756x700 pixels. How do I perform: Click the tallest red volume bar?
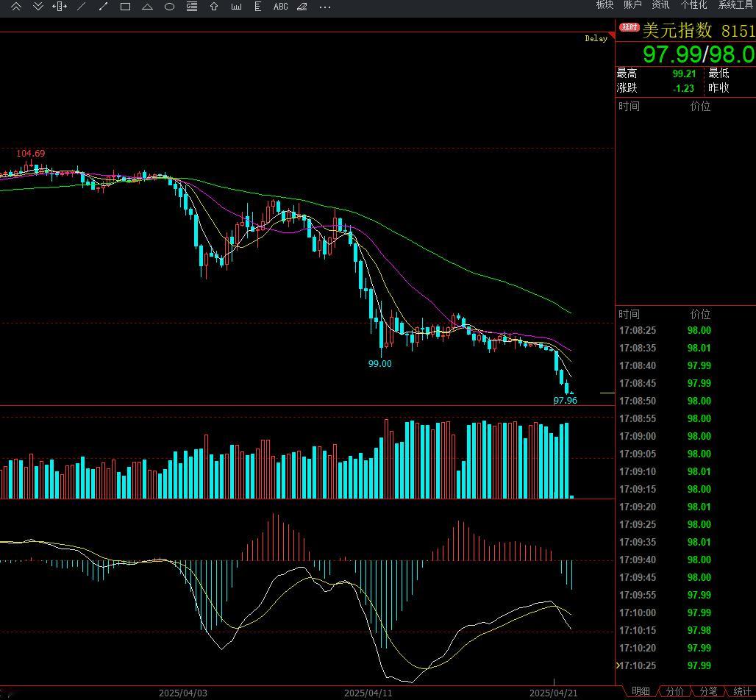(386, 459)
